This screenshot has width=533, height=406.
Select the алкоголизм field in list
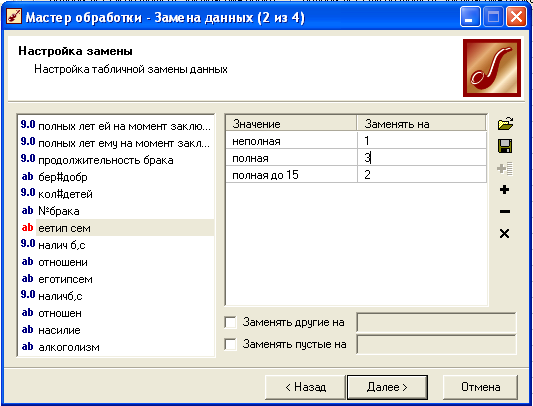point(69,347)
